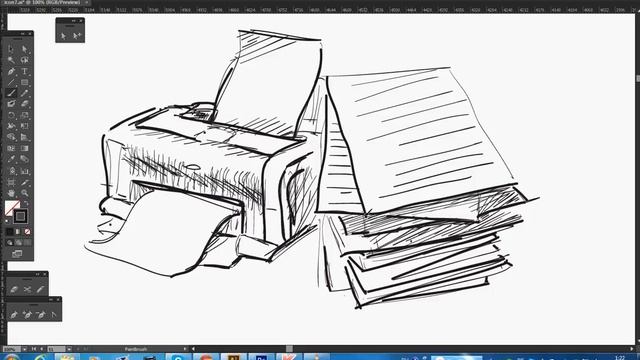
Task: Select the Eraser tool in the main Tools panel
Action: pyautogui.click(x=24, y=104)
